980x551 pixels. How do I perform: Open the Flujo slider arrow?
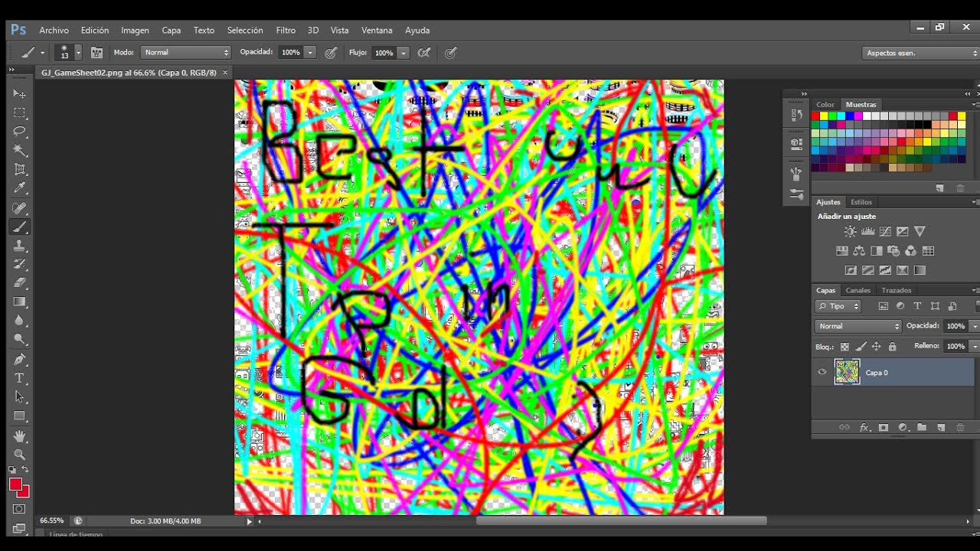pyautogui.click(x=403, y=53)
